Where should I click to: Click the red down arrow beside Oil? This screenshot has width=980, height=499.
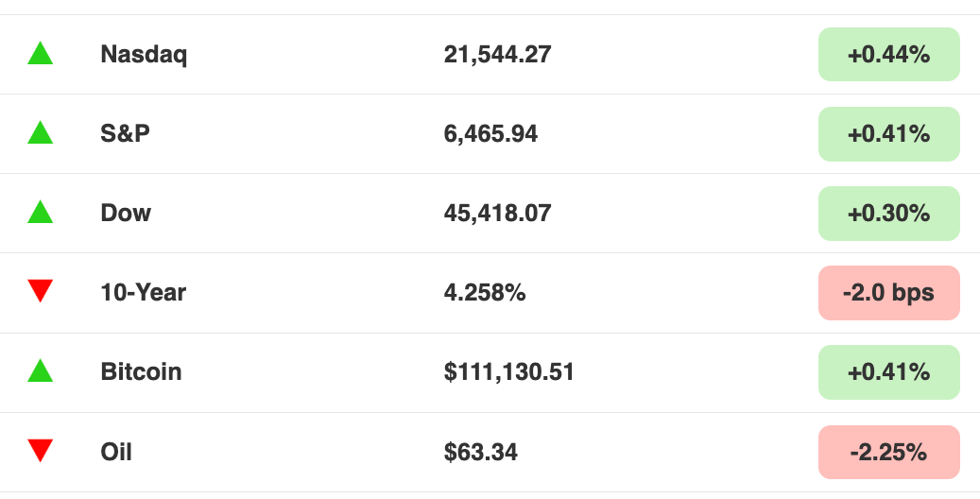(40, 451)
